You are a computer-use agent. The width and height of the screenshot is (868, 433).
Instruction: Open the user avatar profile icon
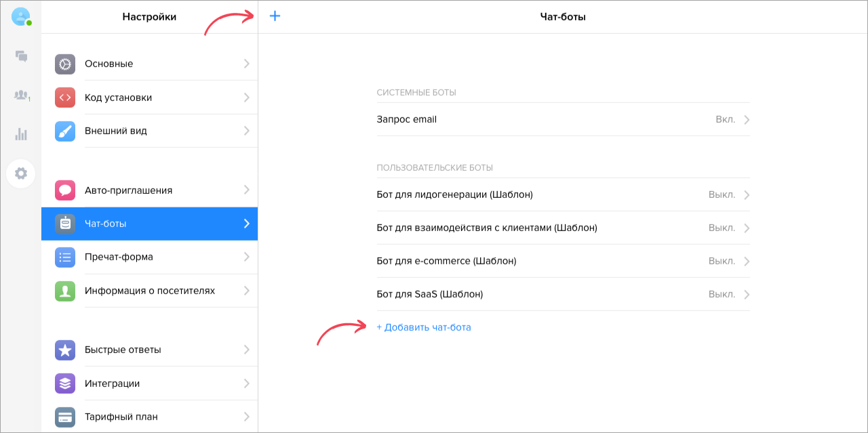21,17
